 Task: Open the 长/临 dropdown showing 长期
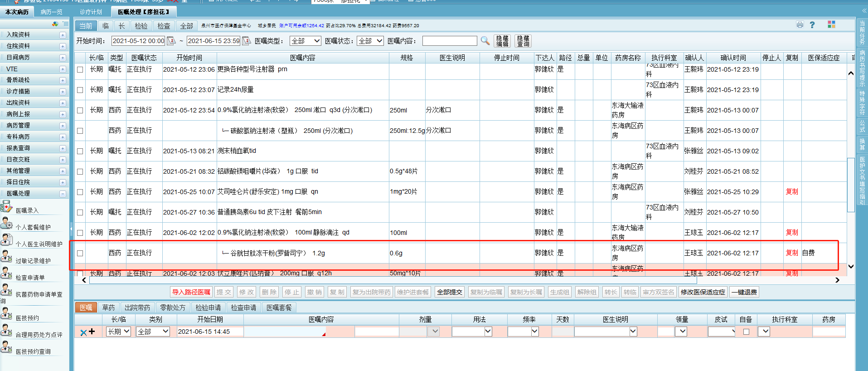[x=118, y=332]
